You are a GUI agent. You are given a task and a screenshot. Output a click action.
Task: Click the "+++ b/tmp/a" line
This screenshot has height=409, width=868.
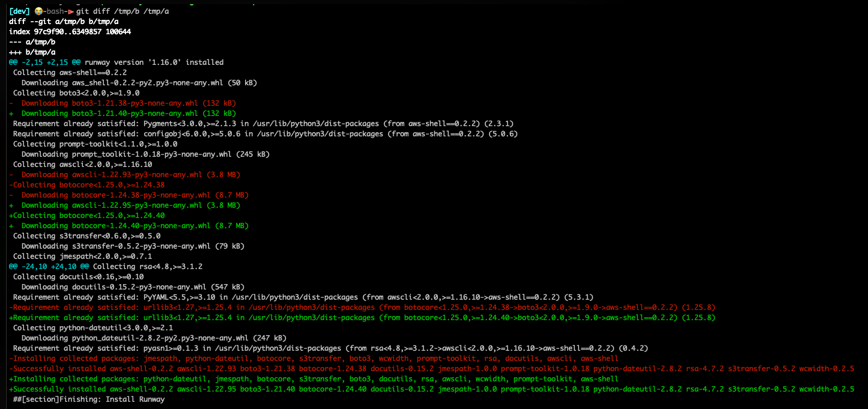[32, 52]
